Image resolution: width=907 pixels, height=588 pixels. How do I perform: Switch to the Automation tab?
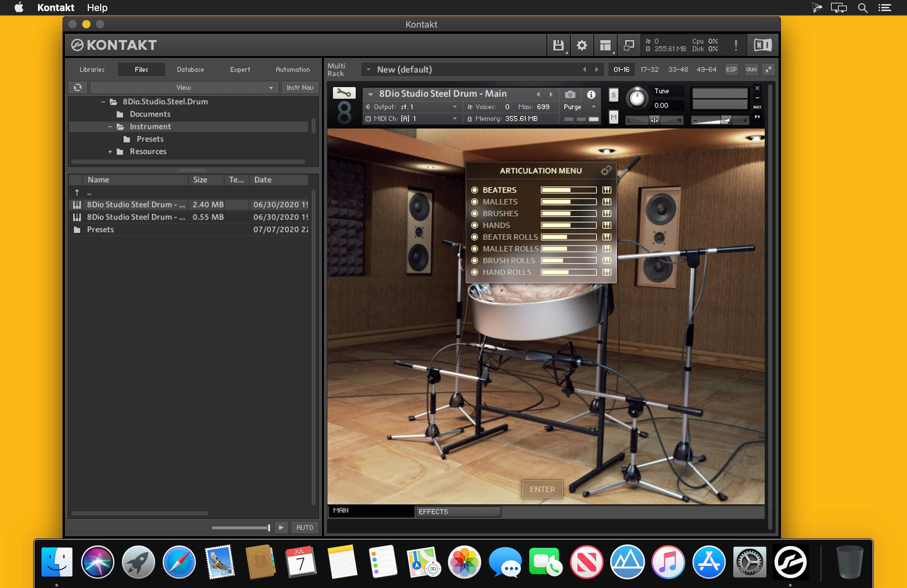(x=293, y=69)
